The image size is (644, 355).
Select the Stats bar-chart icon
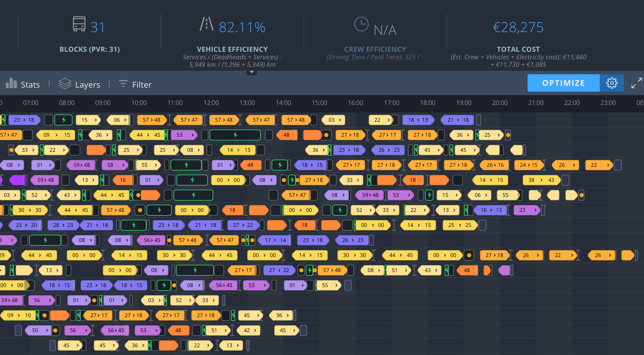pyautogui.click(x=11, y=84)
